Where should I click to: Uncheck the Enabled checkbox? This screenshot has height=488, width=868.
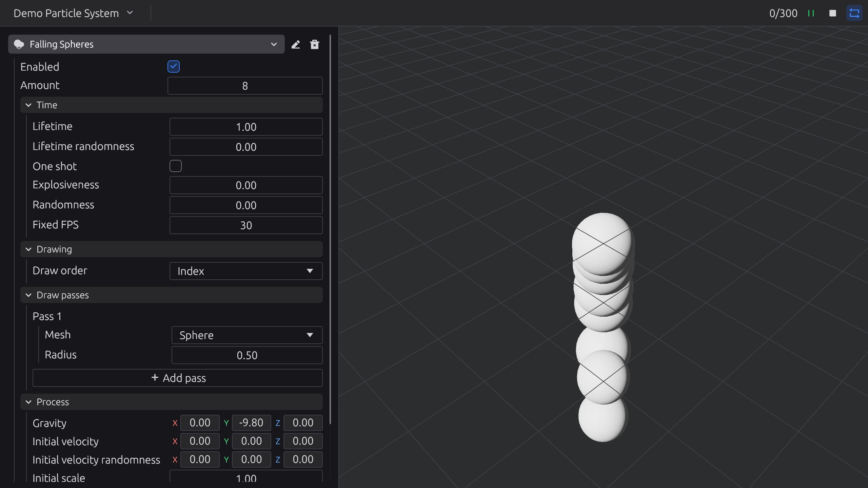174,67
